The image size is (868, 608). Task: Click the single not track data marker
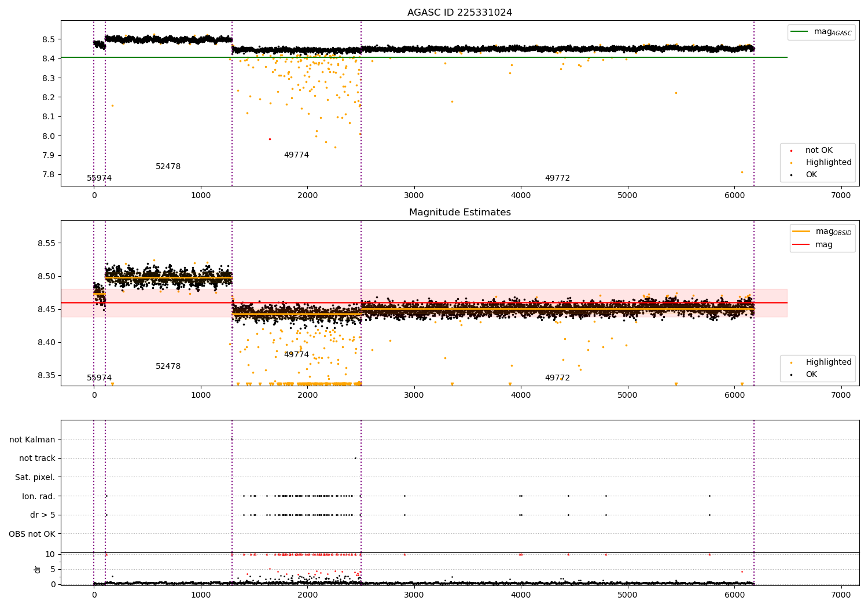[x=355, y=458]
